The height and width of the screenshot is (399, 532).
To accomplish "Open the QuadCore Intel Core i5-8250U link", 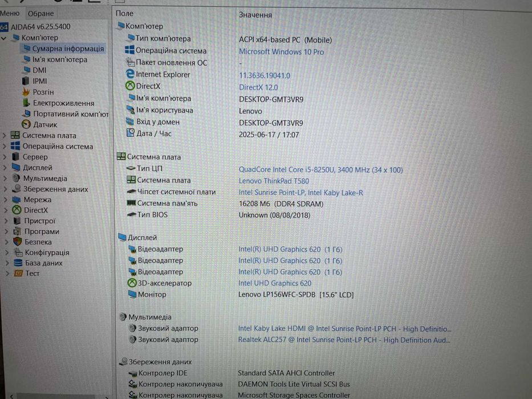I will [320, 170].
